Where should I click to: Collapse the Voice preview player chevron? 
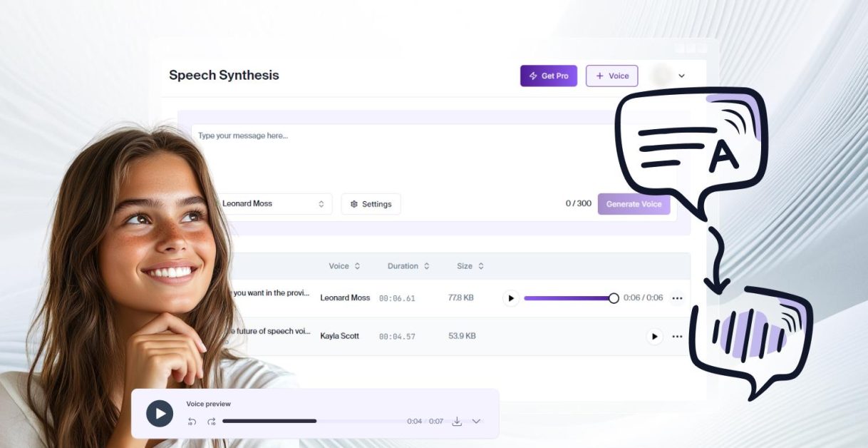pyautogui.click(x=476, y=422)
